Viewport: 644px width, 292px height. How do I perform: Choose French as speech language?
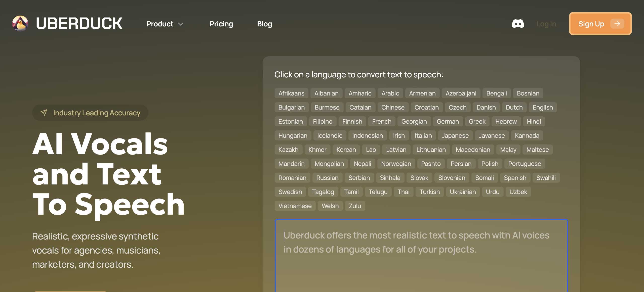click(382, 121)
